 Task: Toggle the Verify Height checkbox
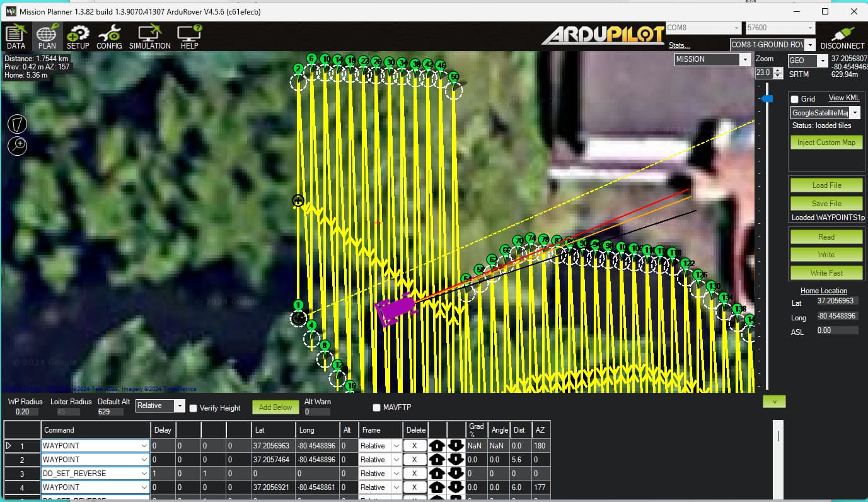(194, 408)
